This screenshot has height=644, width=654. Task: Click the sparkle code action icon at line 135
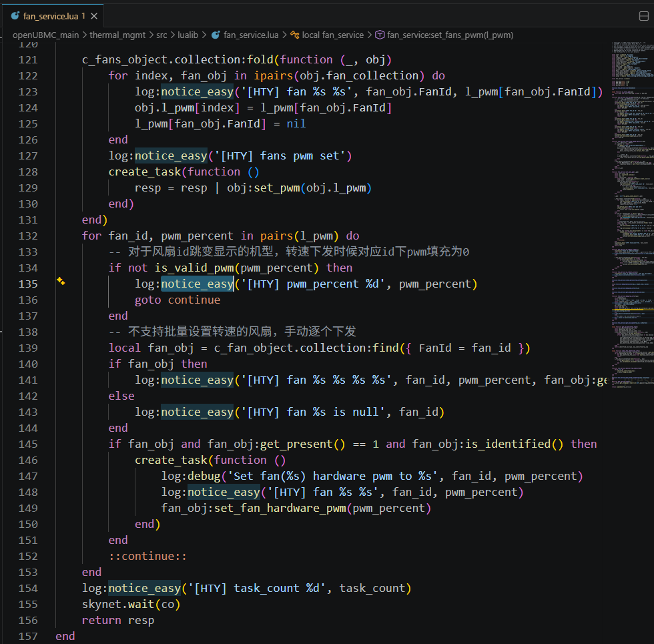(61, 282)
